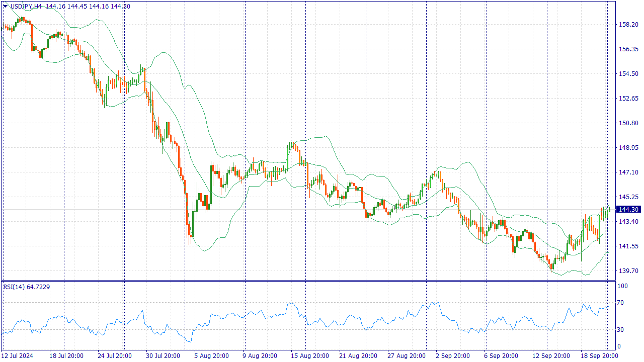Click the 147.10 price scale label
The width and height of the screenshot is (644, 362).
pyautogui.click(x=628, y=172)
